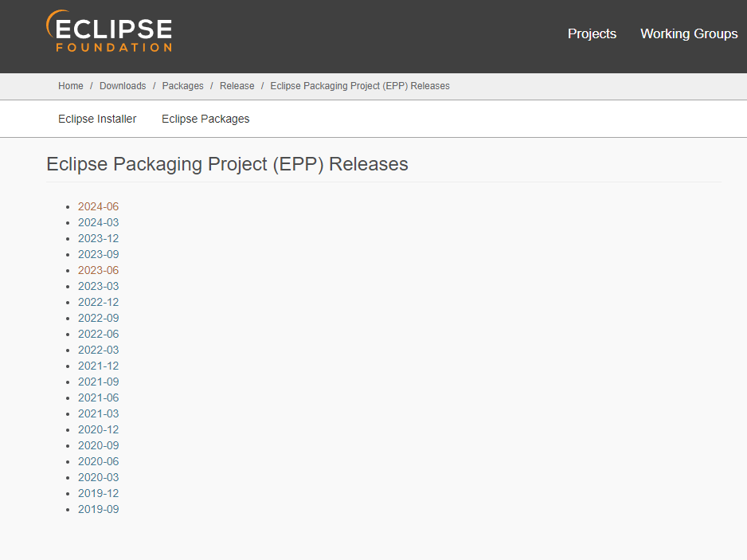Open Packages breadcrumb link
747x560 pixels.
182,86
